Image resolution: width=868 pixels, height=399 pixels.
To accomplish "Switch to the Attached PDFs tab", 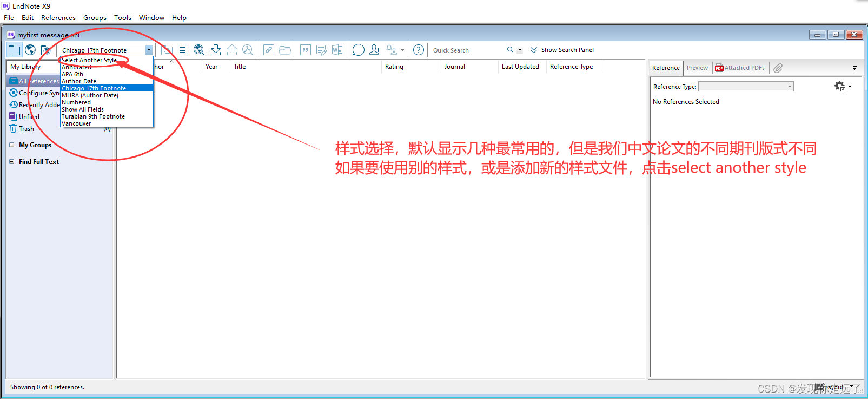I will click(740, 68).
